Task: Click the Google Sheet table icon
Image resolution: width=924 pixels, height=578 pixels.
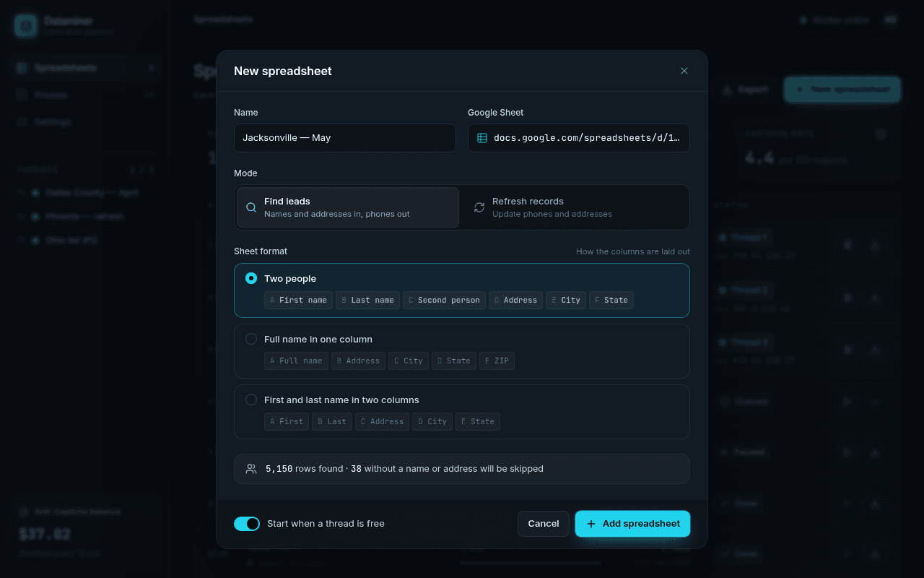Action: click(x=482, y=138)
